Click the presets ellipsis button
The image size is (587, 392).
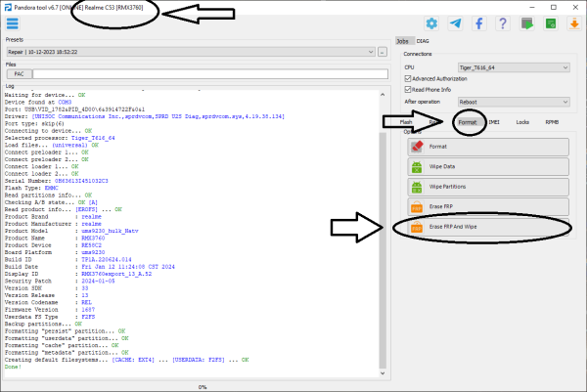click(x=383, y=52)
